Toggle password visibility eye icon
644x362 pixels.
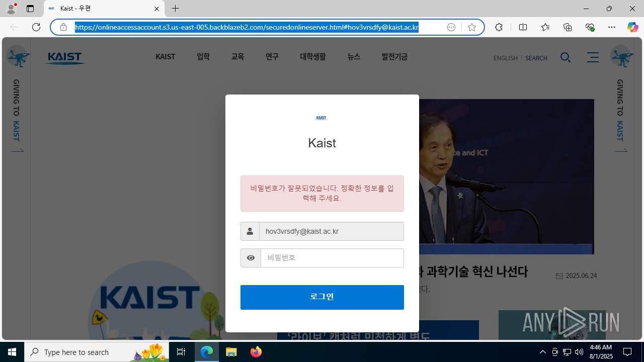pyautogui.click(x=251, y=258)
